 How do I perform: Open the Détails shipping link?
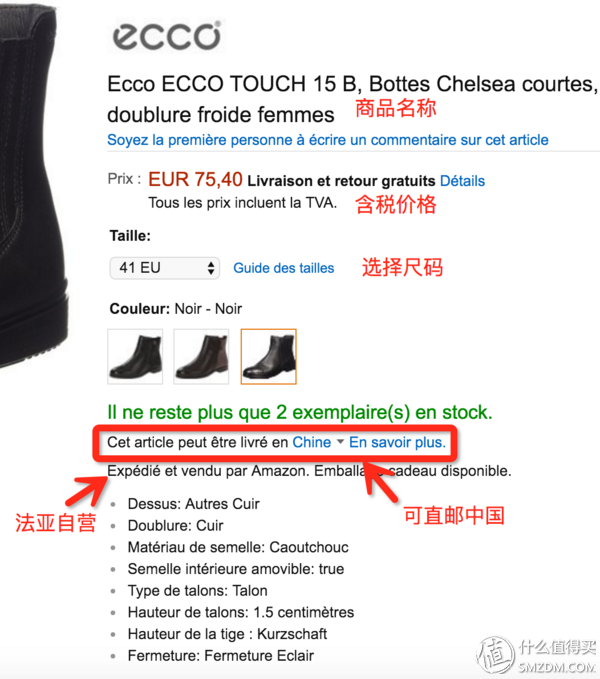coord(462,181)
